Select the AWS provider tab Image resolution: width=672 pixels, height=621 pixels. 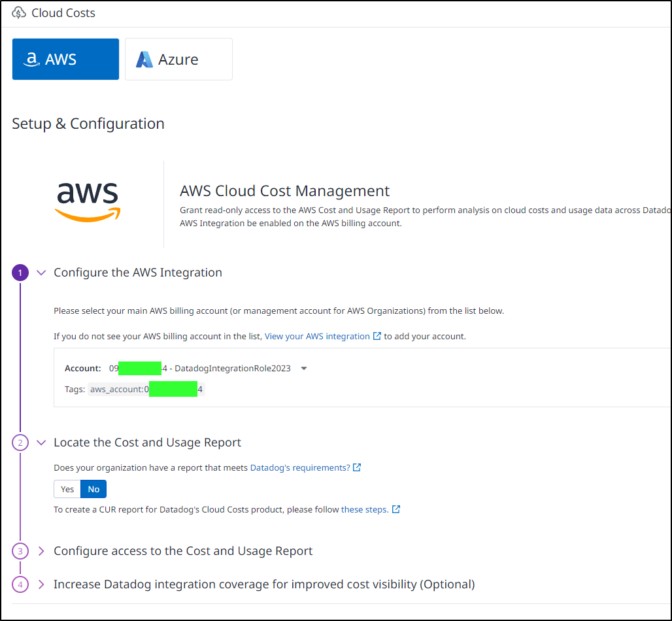[65, 59]
